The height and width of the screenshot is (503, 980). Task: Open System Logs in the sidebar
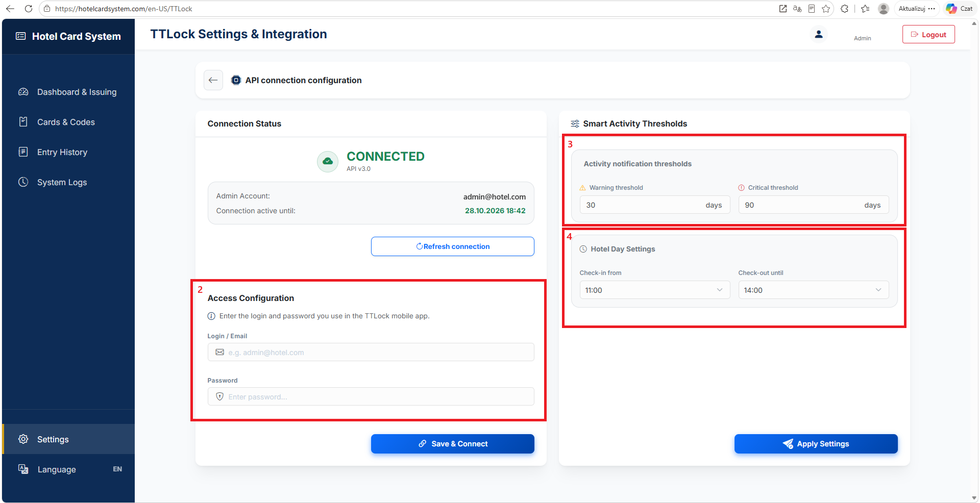point(68,182)
